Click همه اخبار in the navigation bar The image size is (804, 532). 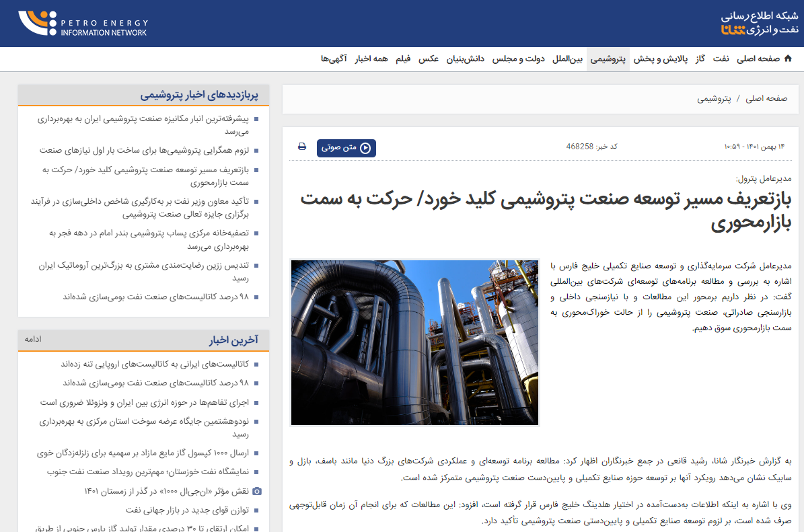click(371, 59)
